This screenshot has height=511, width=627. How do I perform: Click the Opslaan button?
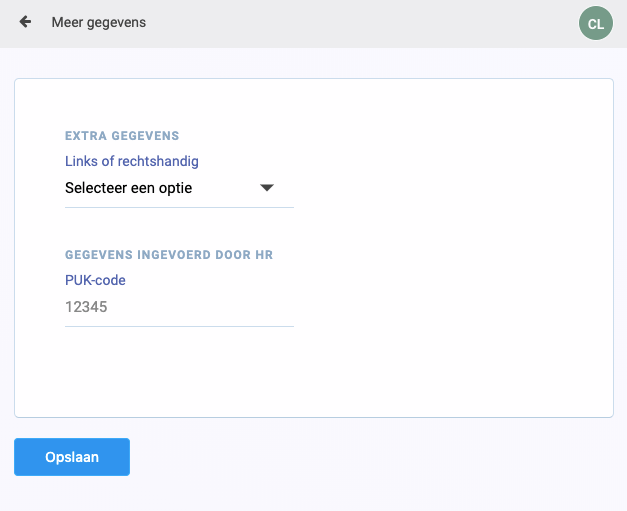(72, 457)
